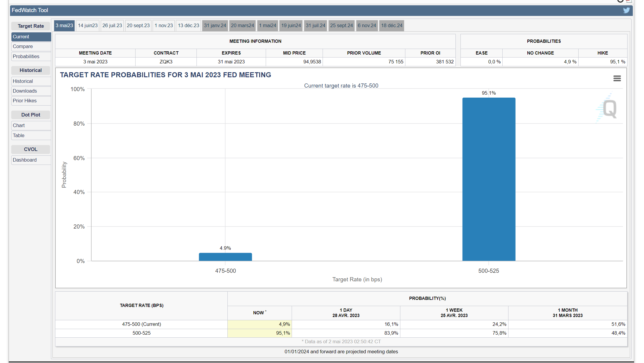Switch to 26 juil.23 meeting tab
Viewport: 644px width, 363px height.
(112, 26)
